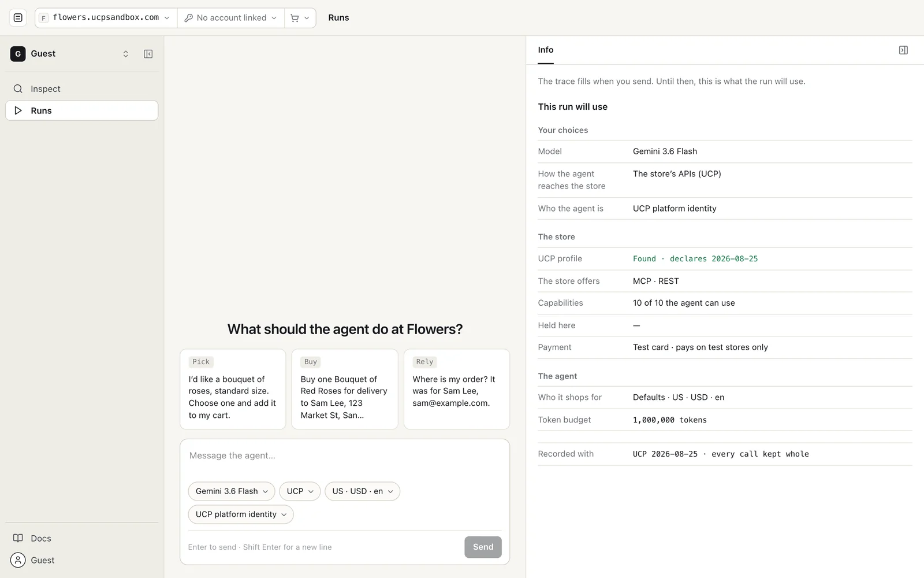Viewport: 924px width, 578px height.
Task: Open the US · USD · en locale dropdown
Action: (x=362, y=491)
